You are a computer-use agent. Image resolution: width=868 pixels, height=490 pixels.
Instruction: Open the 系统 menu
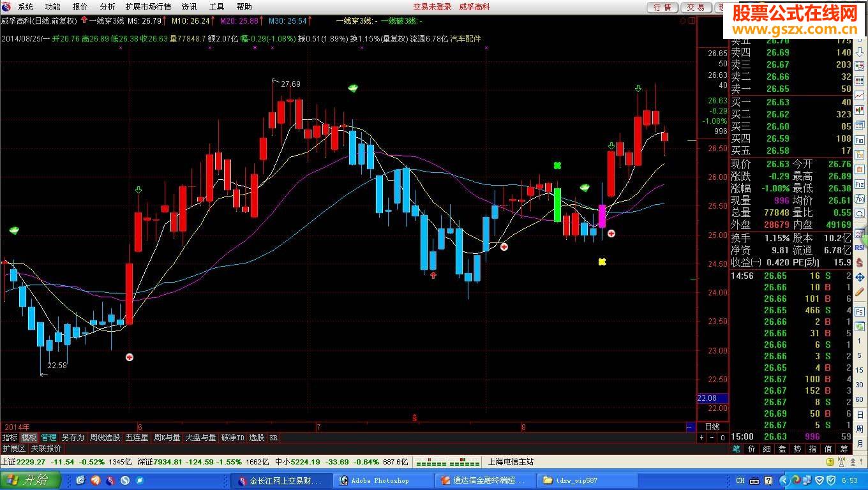26,6
